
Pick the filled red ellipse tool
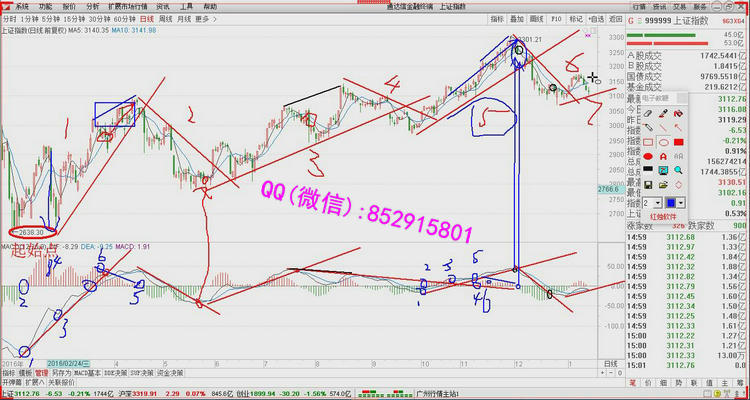[648, 156]
